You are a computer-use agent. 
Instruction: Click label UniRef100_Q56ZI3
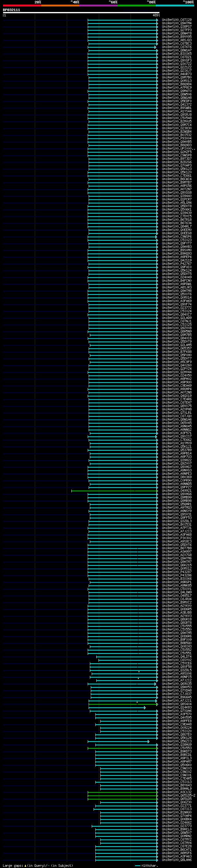pyautogui.click(x=176, y=741)
